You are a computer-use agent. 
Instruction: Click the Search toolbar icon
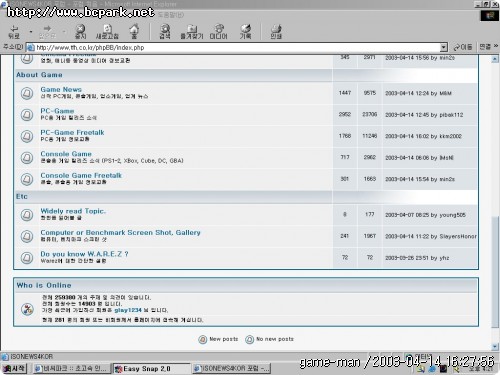tap(165, 32)
